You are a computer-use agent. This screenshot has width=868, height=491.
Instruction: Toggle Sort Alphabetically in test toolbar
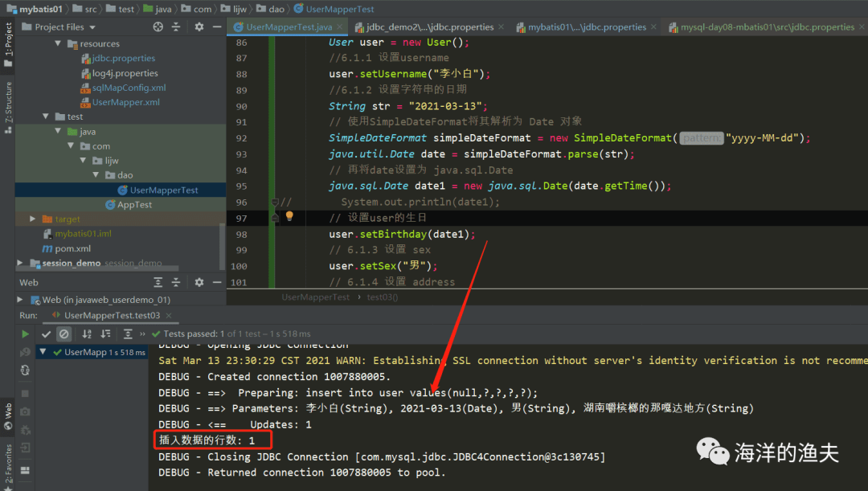pyautogui.click(x=87, y=333)
